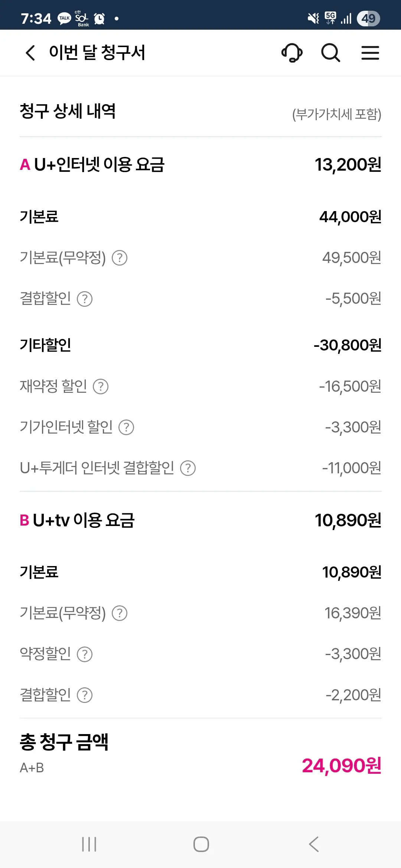This screenshot has height=868, width=401.
Task: Tap the 이번 달 청구서 page title
Action: tap(97, 53)
